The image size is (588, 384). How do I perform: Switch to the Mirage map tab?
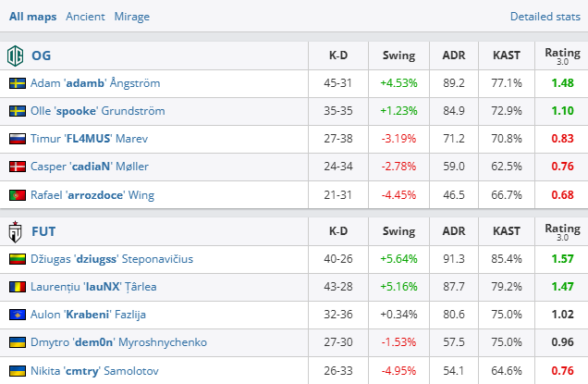tap(131, 17)
